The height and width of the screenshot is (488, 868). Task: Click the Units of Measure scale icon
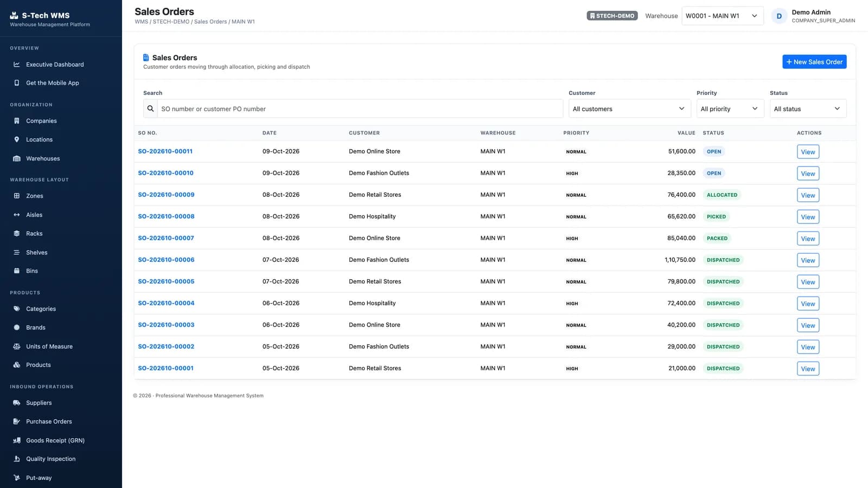[x=17, y=346]
